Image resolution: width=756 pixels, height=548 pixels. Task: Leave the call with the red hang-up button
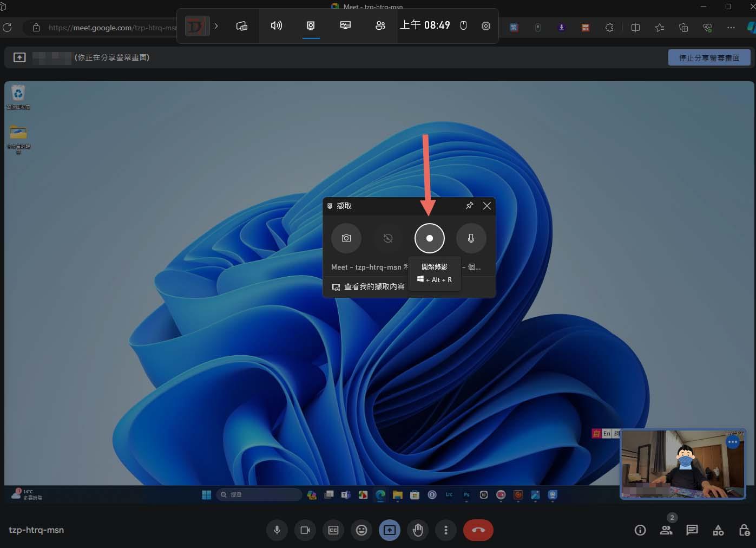[x=478, y=530]
